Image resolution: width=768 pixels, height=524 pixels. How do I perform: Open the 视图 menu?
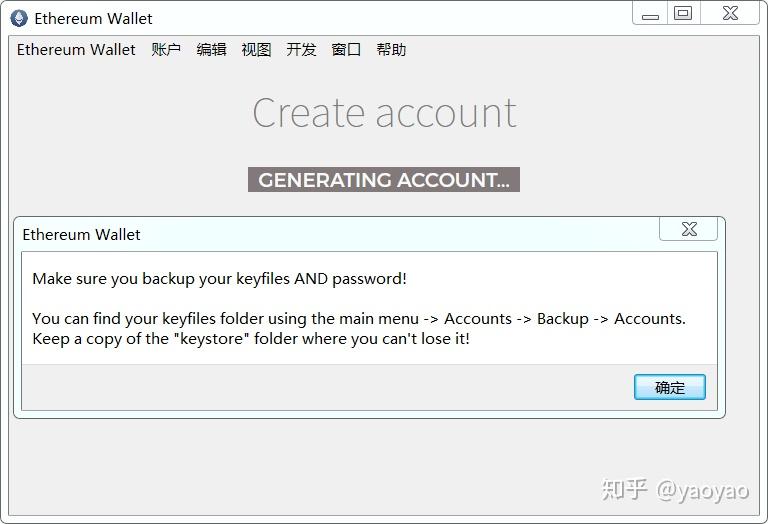click(256, 49)
